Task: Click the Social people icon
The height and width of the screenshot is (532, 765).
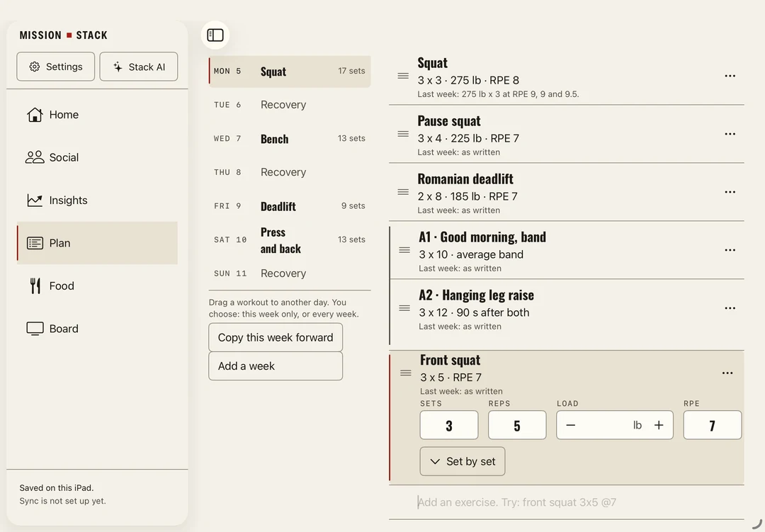Action: click(35, 157)
